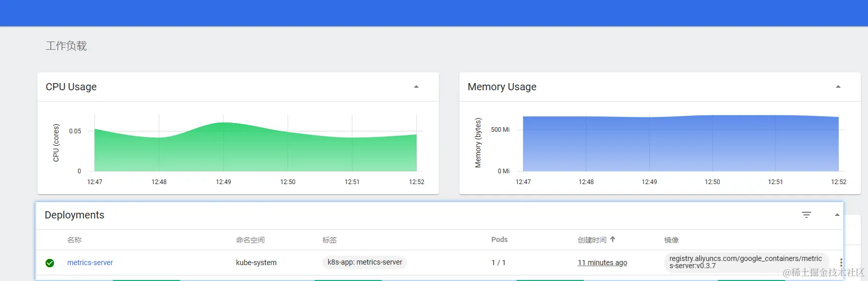Click the CPU Usage title
Image resolution: width=868 pixels, height=281 pixels.
click(x=71, y=87)
